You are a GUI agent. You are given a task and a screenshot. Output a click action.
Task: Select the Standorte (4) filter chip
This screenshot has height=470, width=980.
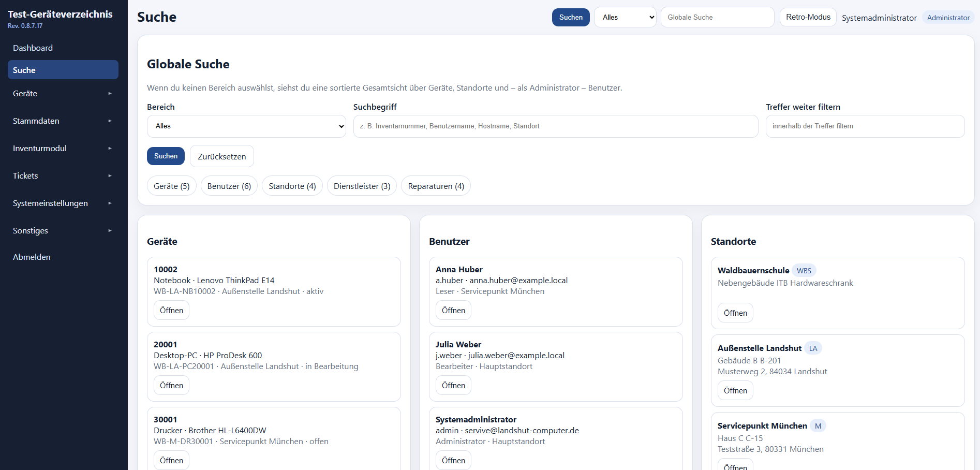292,186
